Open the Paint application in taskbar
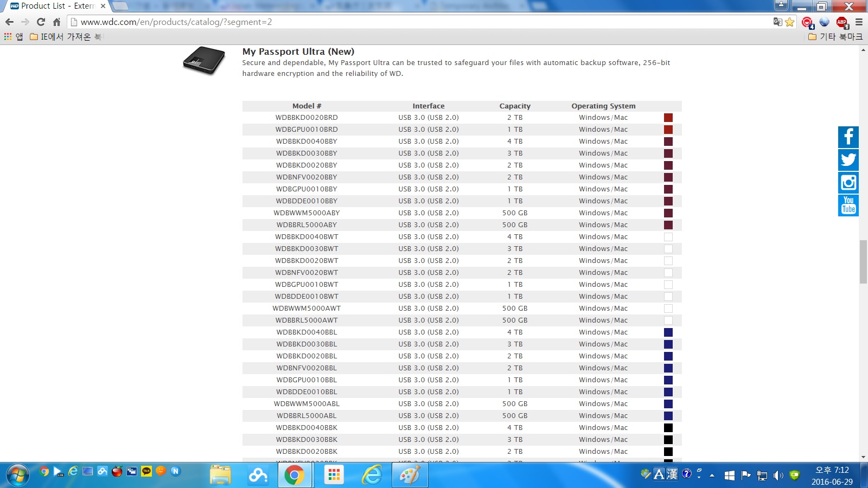Image resolution: width=868 pixels, height=488 pixels. click(410, 476)
